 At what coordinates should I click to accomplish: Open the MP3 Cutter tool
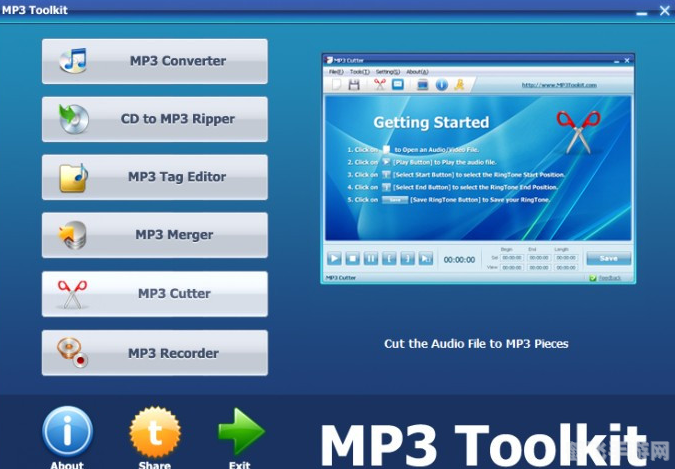[x=155, y=294]
